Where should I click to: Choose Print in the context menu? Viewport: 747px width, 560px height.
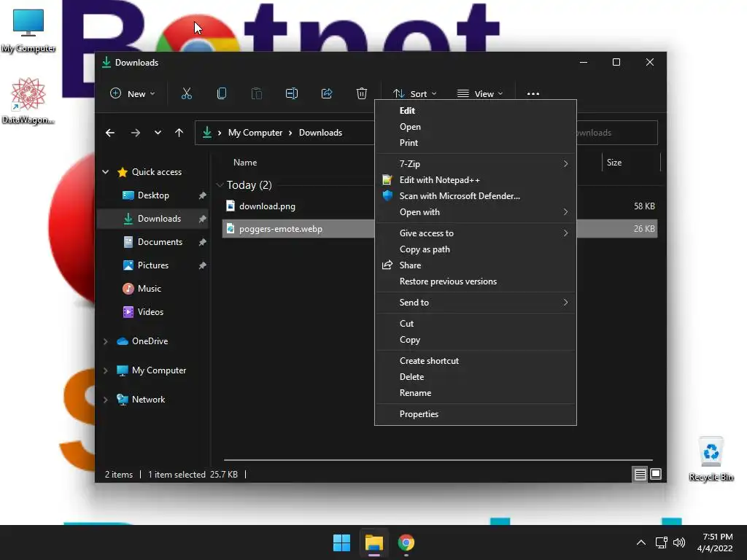[x=476, y=143]
